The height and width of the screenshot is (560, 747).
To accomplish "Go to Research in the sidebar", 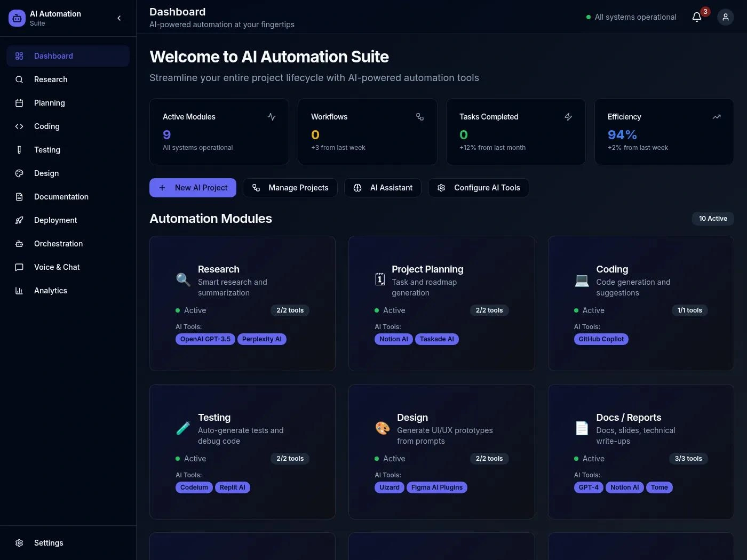I will pos(68,79).
